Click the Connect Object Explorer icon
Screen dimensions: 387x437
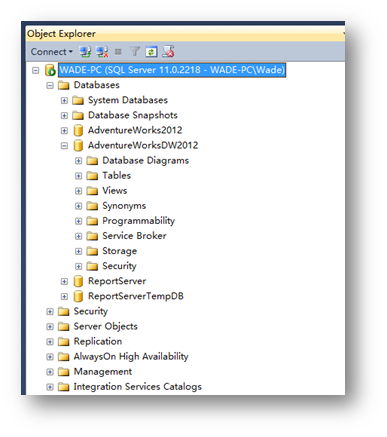85,52
